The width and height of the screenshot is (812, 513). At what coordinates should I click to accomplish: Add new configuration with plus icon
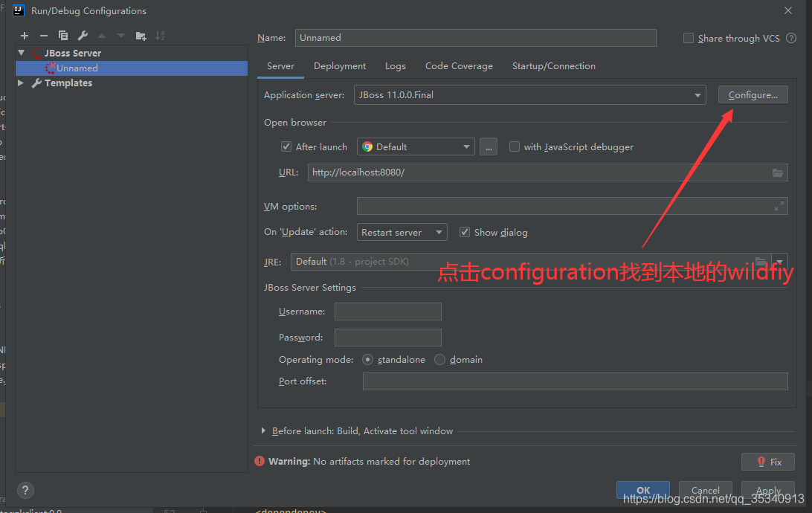(x=25, y=36)
